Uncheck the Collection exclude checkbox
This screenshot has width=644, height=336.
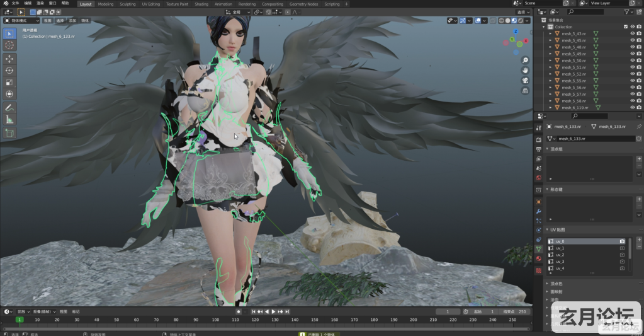coord(625,27)
